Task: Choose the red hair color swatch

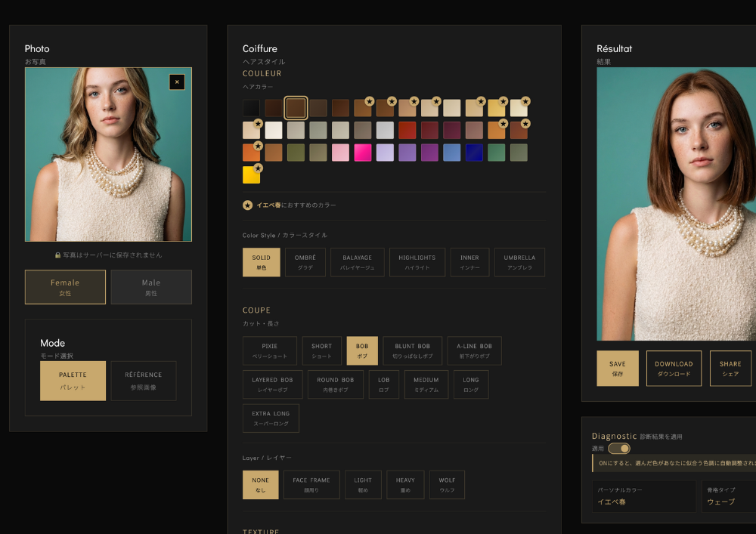Action: point(407,130)
